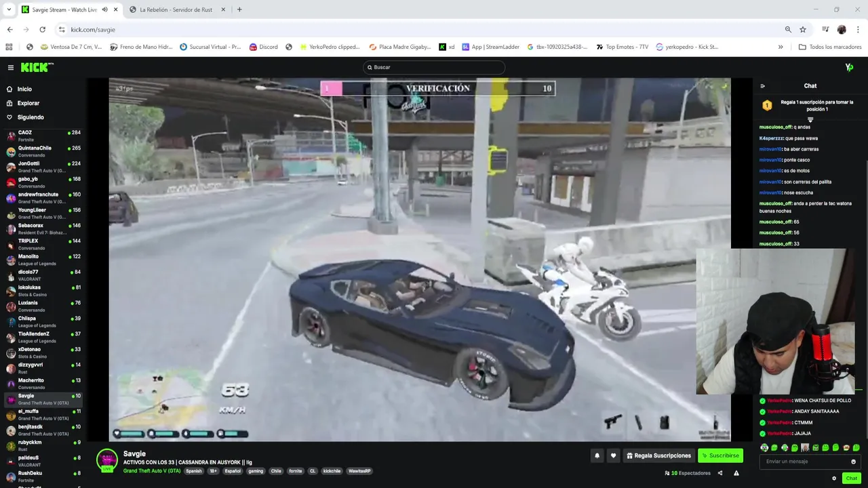Open a new browser tab
This screenshot has height=488, width=868.
point(239,9)
